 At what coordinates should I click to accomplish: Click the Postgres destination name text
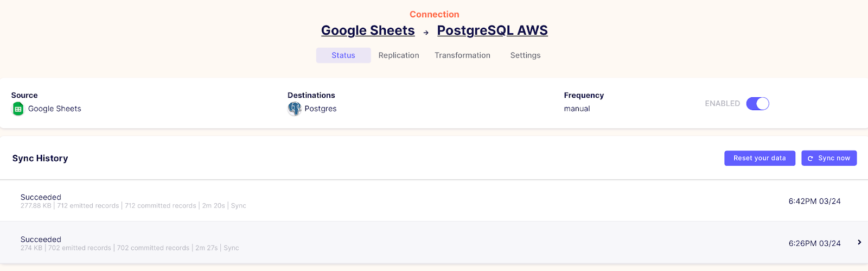pos(321,109)
